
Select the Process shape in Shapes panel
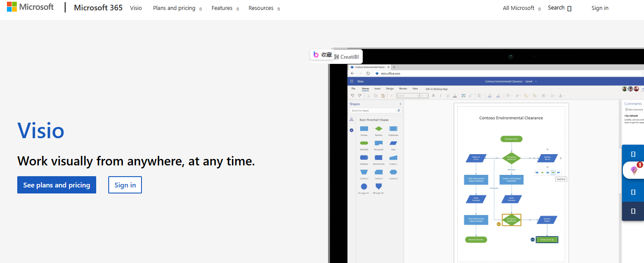pos(364,129)
